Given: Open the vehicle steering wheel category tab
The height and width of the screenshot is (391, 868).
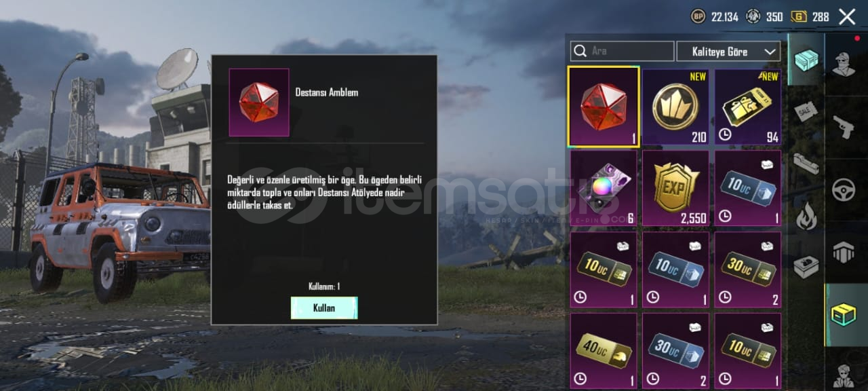Looking at the screenshot, I should click(844, 189).
